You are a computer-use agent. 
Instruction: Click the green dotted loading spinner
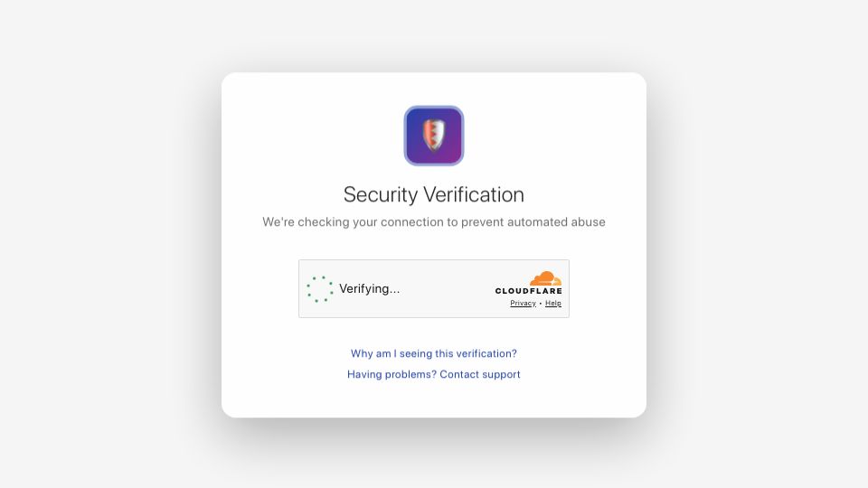click(x=320, y=289)
